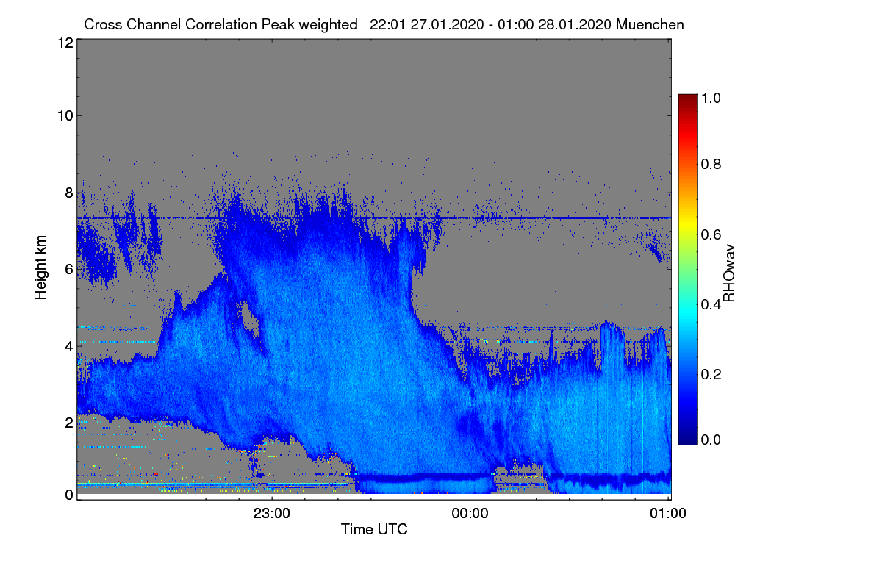Click the dark red top of the colorbar
Viewport: 882px width, 588px height.
coord(687,100)
